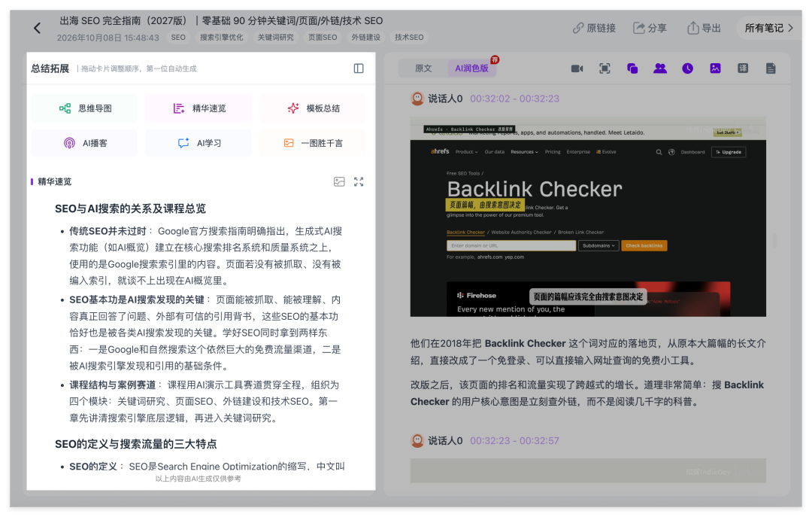
Task: Go back using the left arrow
Action: (x=37, y=28)
